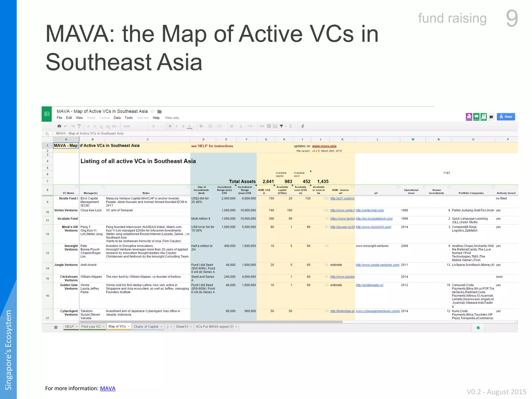532x399 pixels.
Task: Click the blue Share button
Action: 506,117
